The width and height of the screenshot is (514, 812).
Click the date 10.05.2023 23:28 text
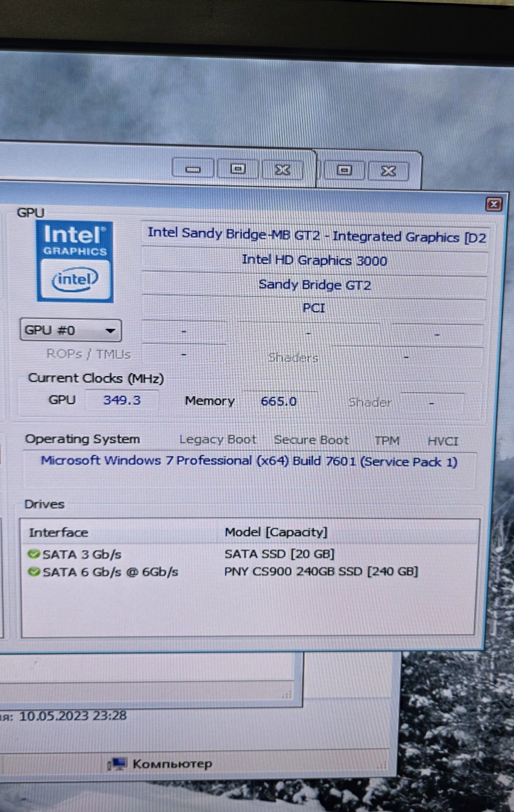click(73, 715)
